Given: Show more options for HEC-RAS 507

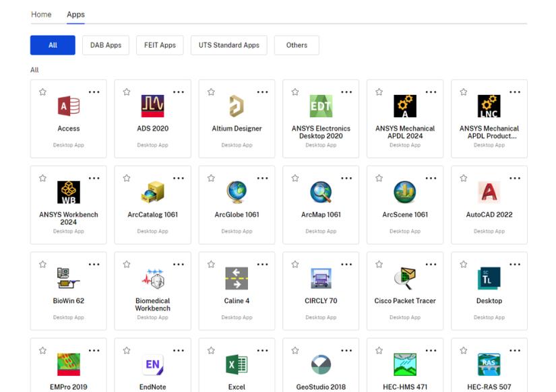Looking at the screenshot, I should point(515,350).
